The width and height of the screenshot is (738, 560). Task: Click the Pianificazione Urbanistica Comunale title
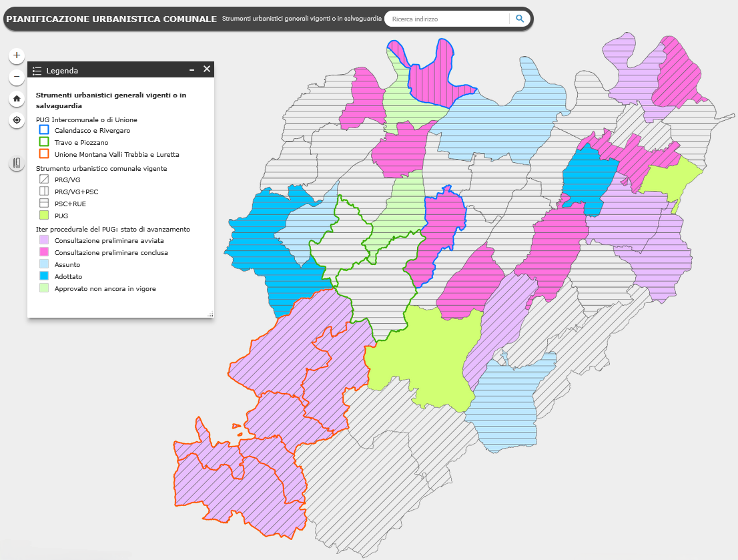pos(111,19)
